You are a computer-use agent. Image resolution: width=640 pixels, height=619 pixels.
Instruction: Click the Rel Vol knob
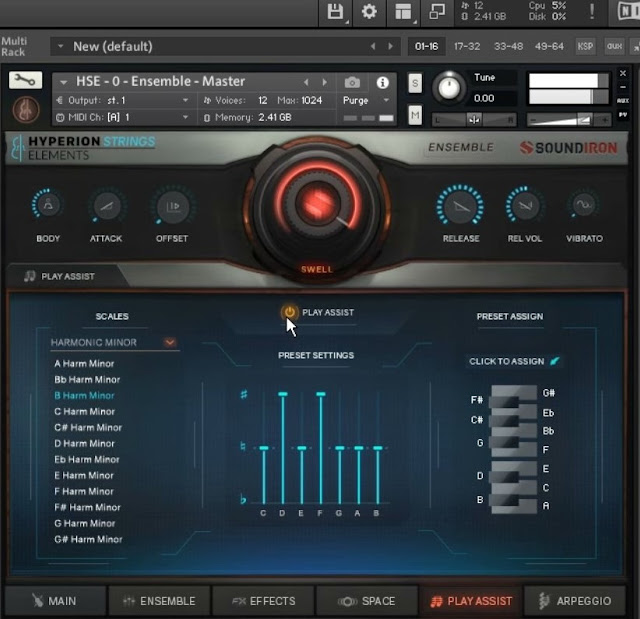pos(525,205)
